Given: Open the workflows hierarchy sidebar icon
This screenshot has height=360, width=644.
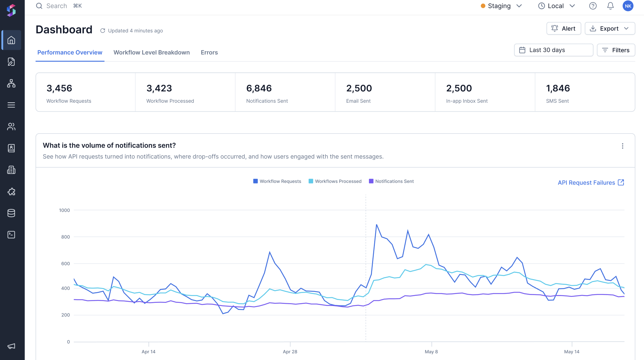Looking at the screenshot, I should point(11,83).
